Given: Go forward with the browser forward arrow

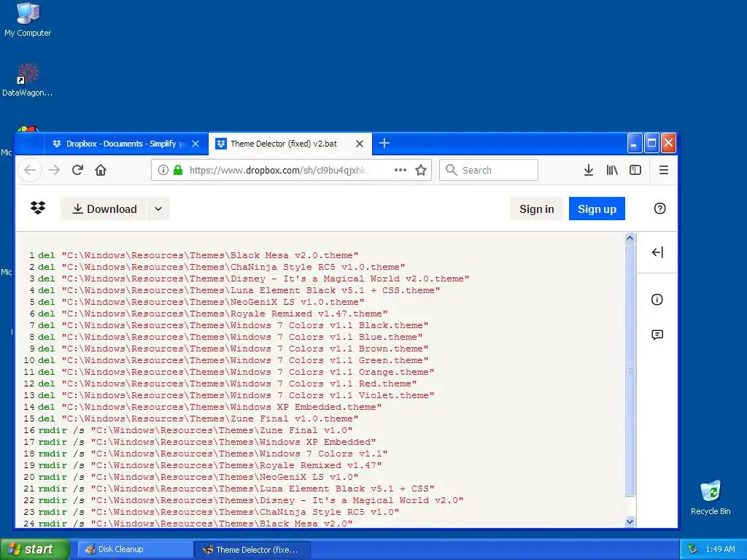Looking at the screenshot, I should (54, 170).
